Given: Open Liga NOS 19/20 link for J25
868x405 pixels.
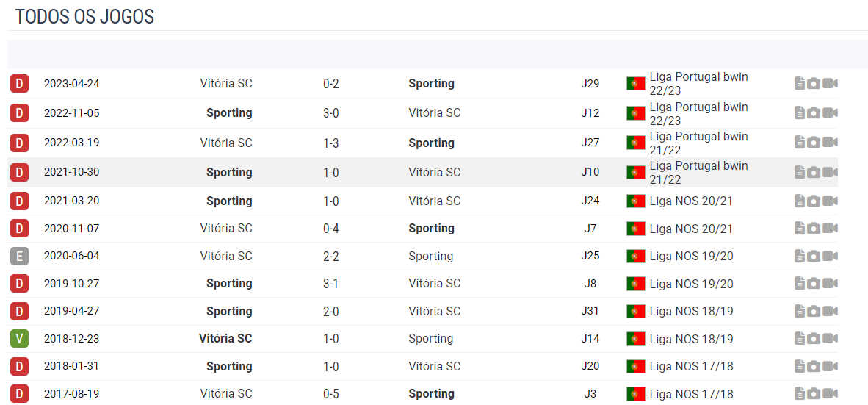Looking at the screenshot, I should [x=692, y=256].
